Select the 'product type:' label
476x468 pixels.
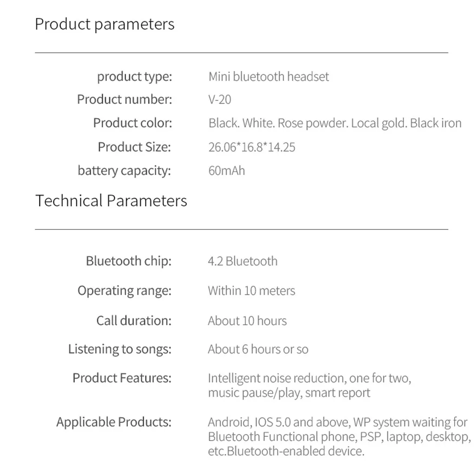[134, 77]
